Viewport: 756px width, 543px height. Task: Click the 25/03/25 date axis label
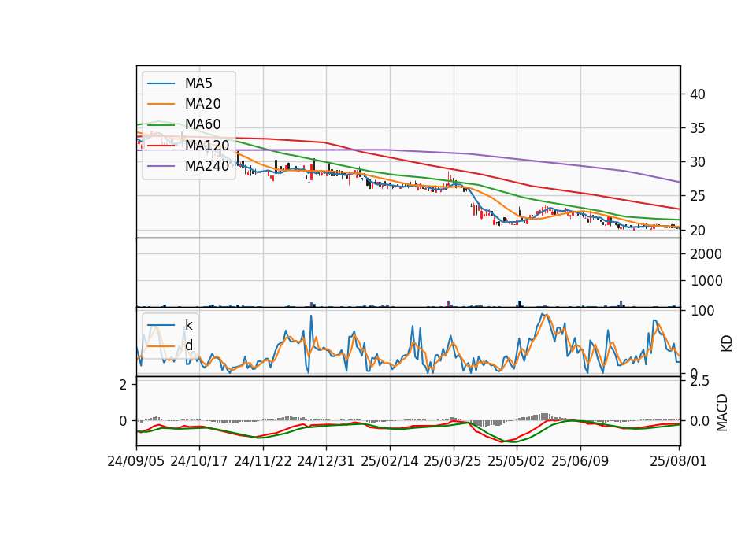453,461
